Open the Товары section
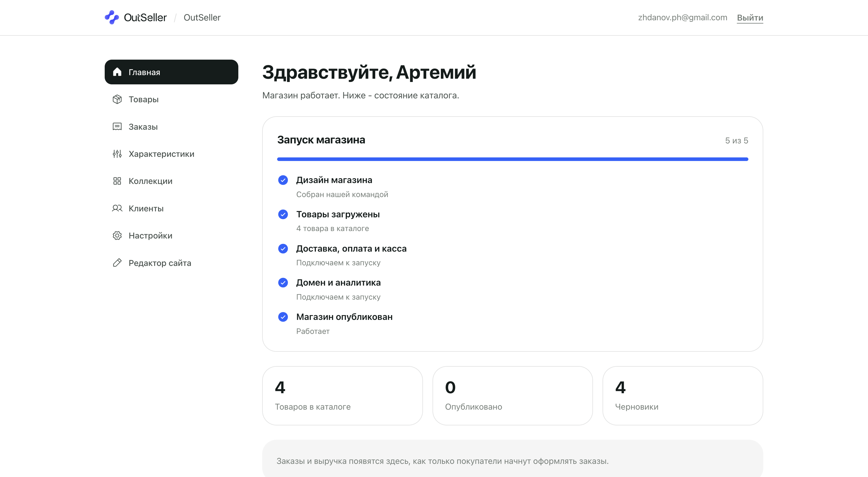This screenshot has width=868, height=477. click(x=171, y=99)
